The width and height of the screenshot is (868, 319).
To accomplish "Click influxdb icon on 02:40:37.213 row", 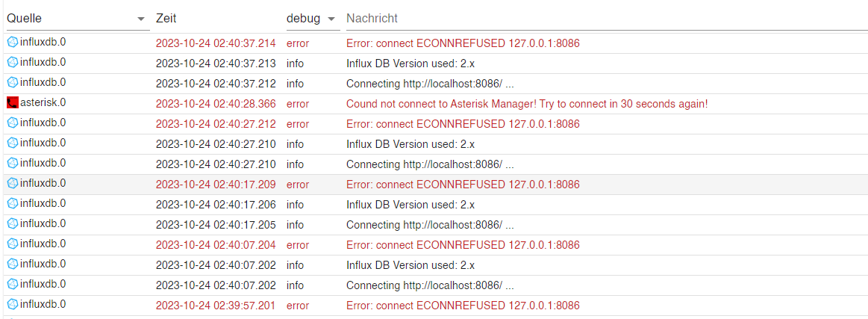I will [x=12, y=62].
